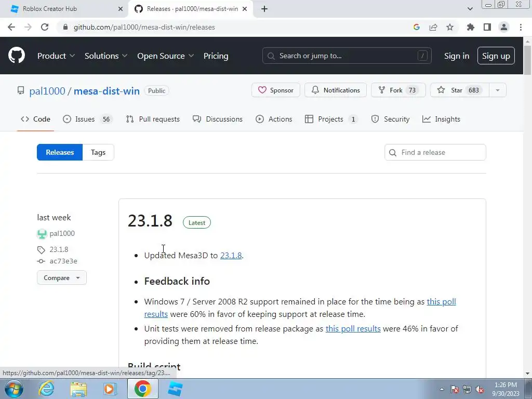Screen dimensions: 532x399
Task: Click the Google icon in address bar
Action: pyautogui.click(x=417, y=27)
